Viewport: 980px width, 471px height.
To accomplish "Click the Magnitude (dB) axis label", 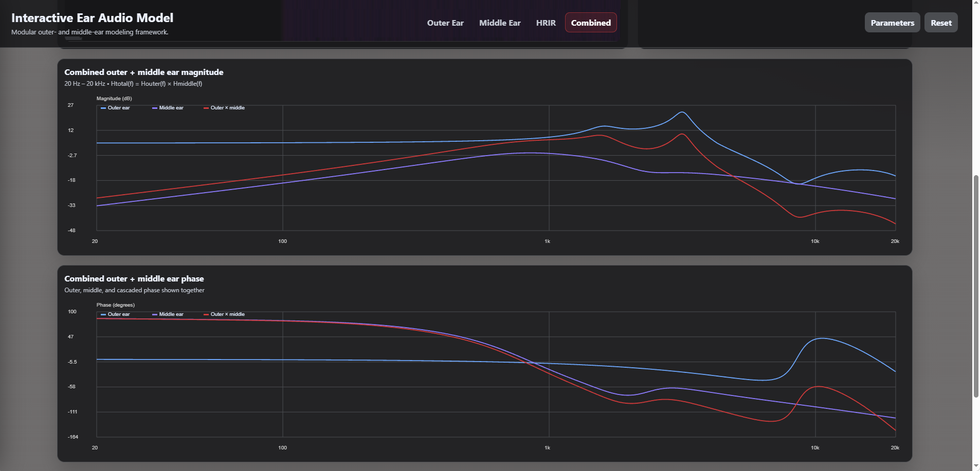I will coord(114,99).
